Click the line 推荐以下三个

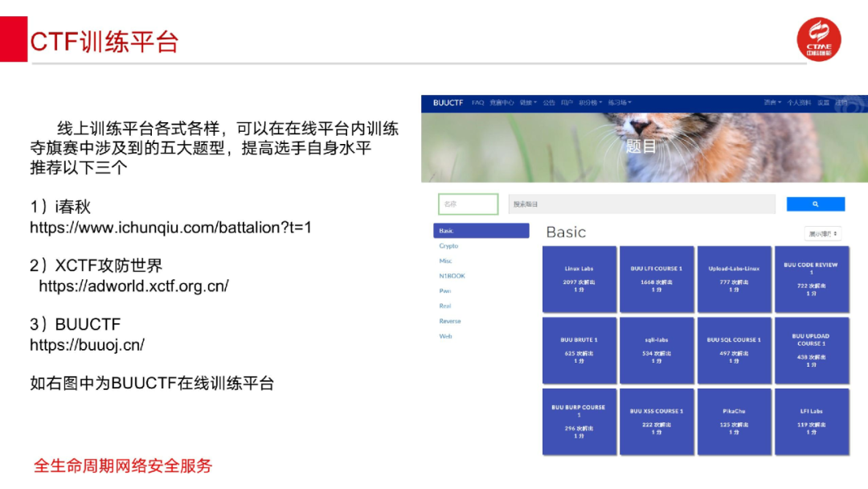pyautogui.click(x=79, y=168)
